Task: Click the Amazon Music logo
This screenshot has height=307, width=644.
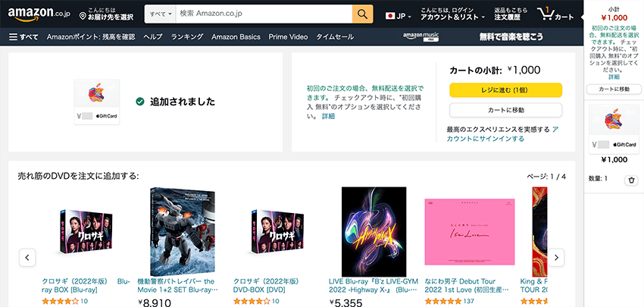Action: [x=420, y=37]
